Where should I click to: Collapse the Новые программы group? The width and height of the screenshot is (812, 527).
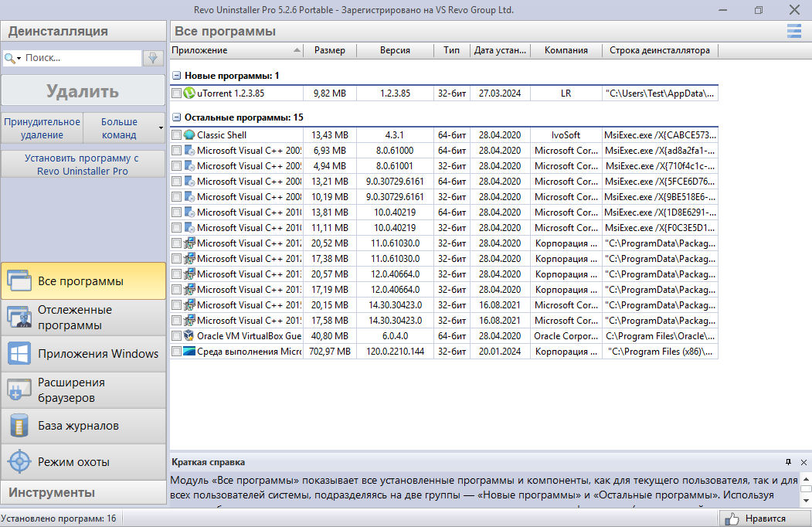coord(177,76)
